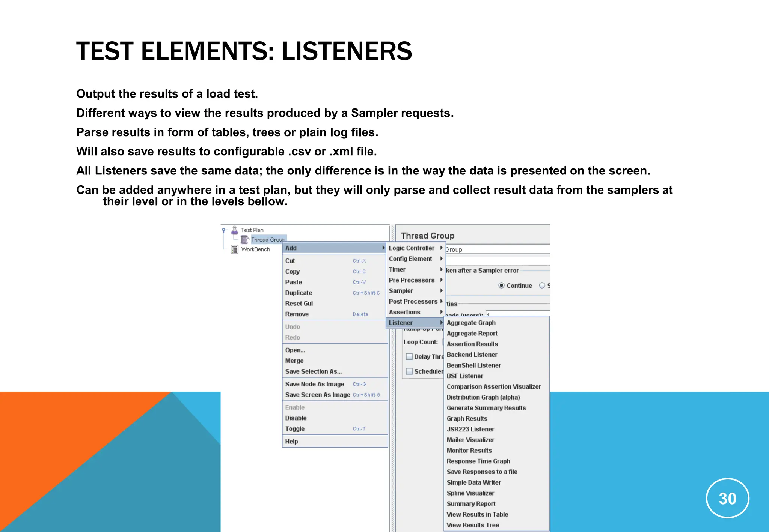This screenshot has height=532, width=769.
Task: Expand the Logic Controller submenu arrow
Action: (442, 248)
